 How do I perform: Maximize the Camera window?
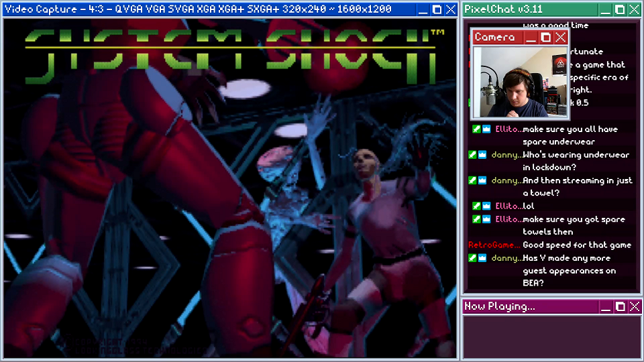point(546,38)
